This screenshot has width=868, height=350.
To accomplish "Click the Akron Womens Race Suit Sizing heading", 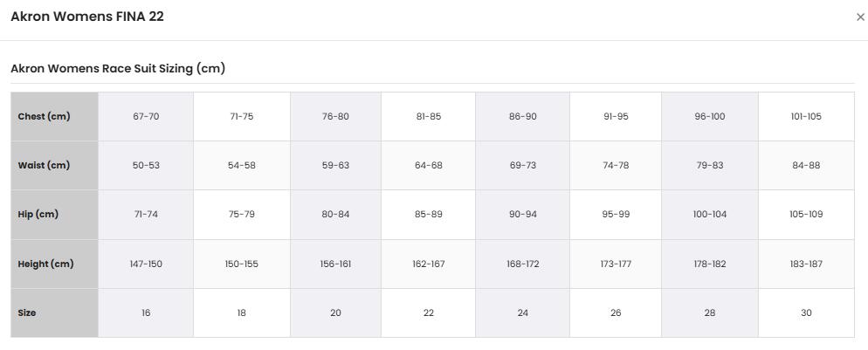I will pyautogui.click(x=118, y=69).
